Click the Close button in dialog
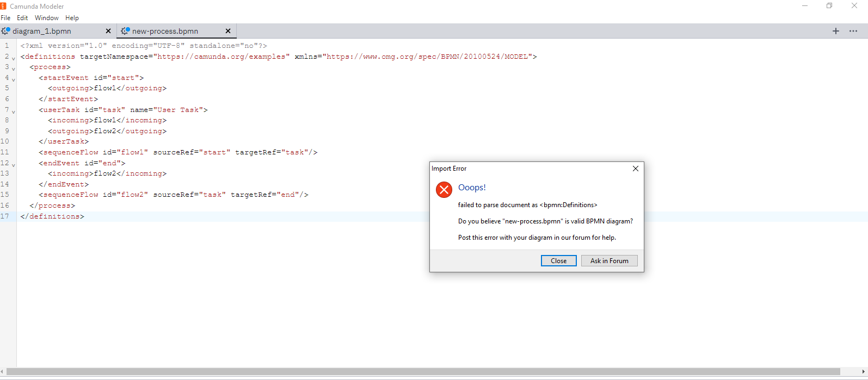The width and height of the screenshot is (868, 380). (x=559, y=261)
